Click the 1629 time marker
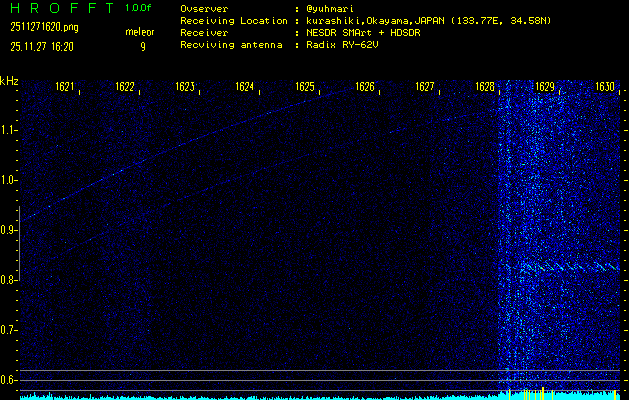Screen dimensions: 629x400 [545, 87]
